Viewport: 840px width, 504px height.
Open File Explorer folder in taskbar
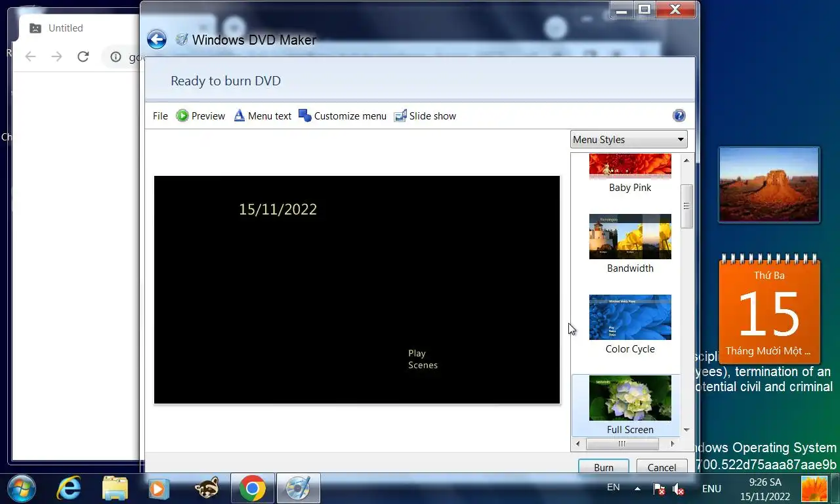[x=115, y=488]
